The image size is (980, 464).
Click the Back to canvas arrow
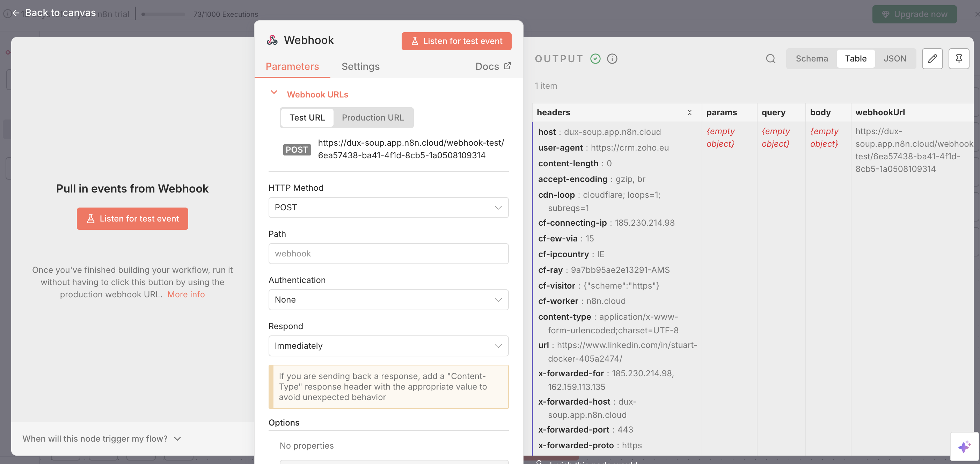[16, 13]
